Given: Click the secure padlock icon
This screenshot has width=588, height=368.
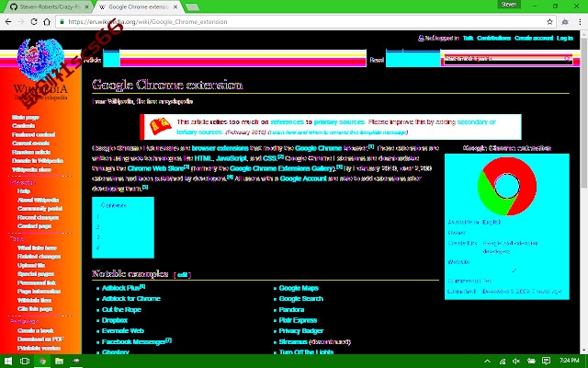Looking at the screenshot, I should point(62,22).
